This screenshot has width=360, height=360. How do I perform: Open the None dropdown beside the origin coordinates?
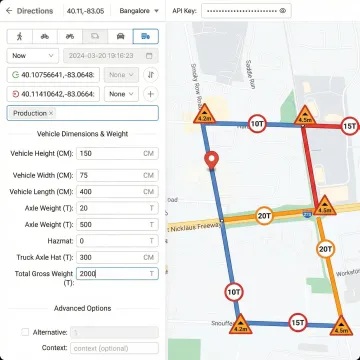point(121,75)
